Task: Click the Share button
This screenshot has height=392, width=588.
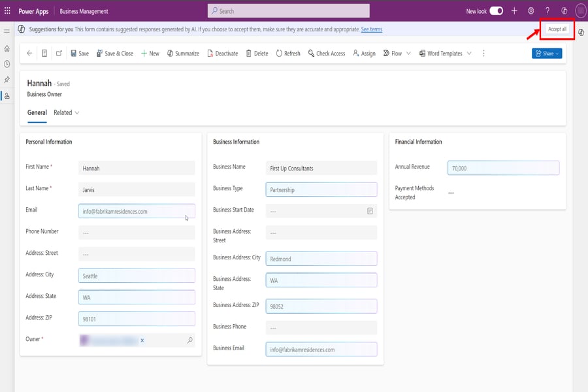Action: click(x=546, y=54)
